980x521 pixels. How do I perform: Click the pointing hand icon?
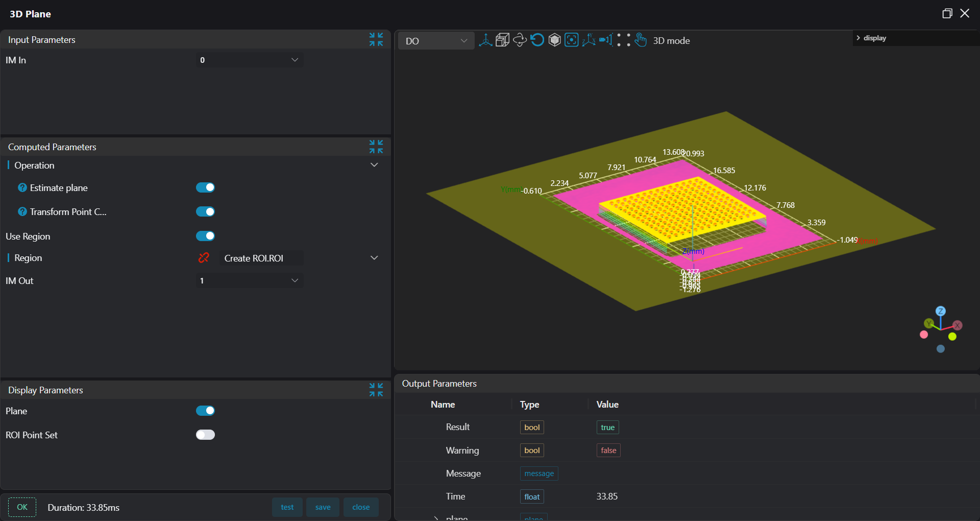coord(641,40)
